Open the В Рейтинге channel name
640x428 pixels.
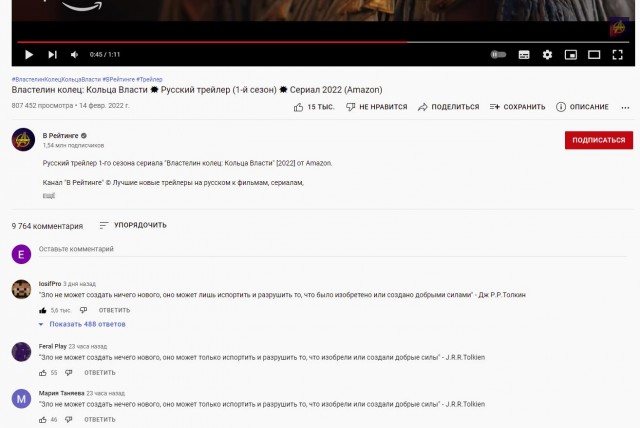(60, 135)
